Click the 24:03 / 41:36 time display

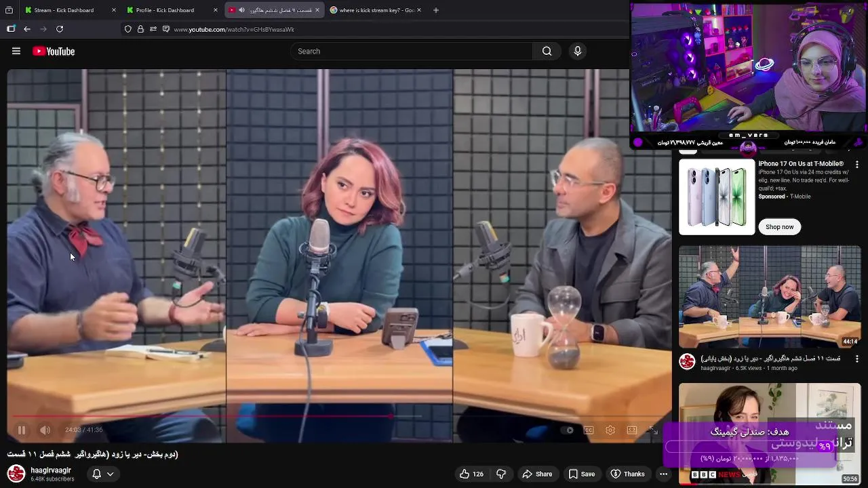click(83, 430)
